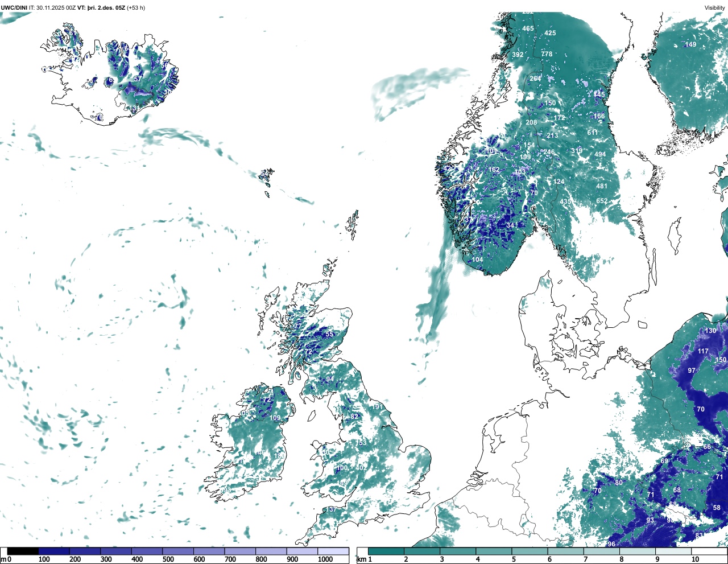728x564 pixels.
Task: Click the '191' value over northeast England
Action: (377, 407)
